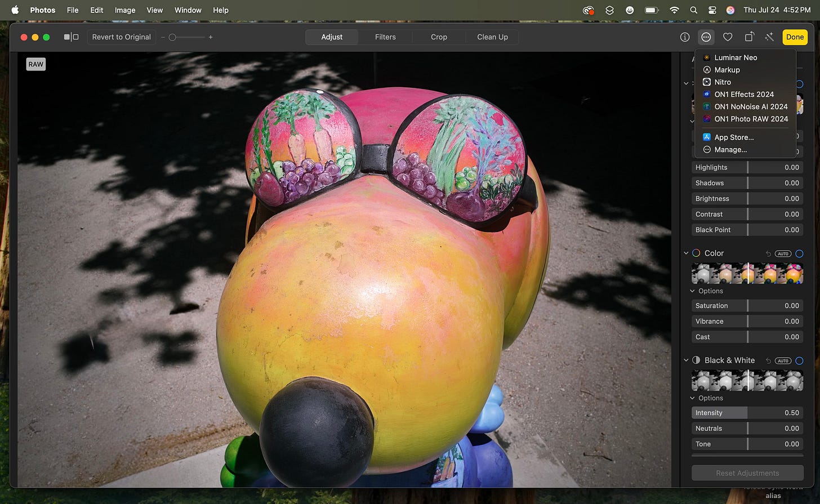
Task: Click the Black & White preset thumbnail strip
Action: 747,381
